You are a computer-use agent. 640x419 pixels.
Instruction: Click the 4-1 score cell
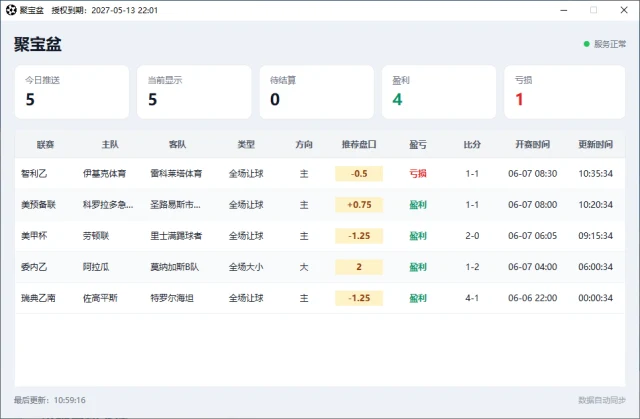pos(472,298)
